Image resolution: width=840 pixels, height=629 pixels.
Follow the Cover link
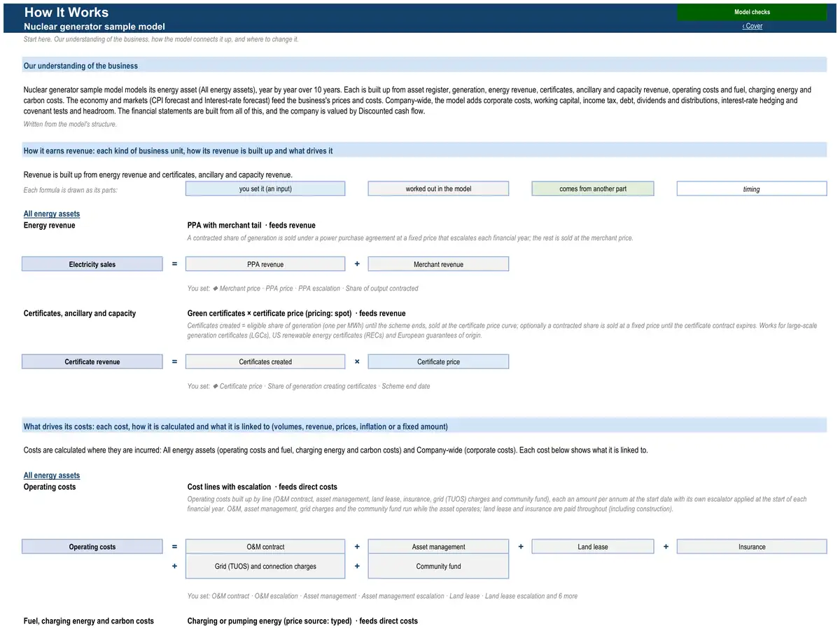point(752,26)
